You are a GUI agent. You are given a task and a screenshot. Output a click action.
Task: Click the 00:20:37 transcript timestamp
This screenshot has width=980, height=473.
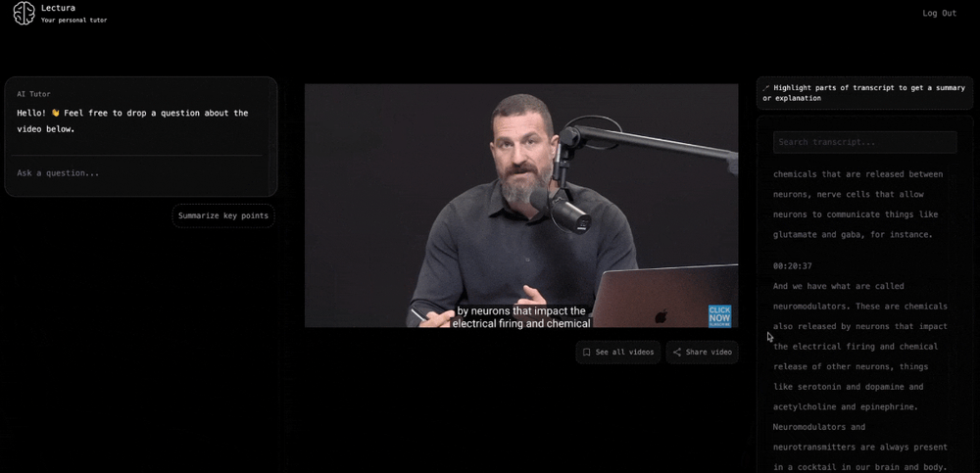pyautogui.click(x=793, y=266)
